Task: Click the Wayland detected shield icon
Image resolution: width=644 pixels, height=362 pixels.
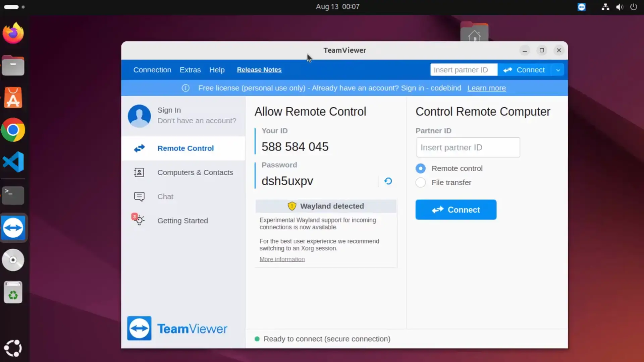Action: [292, 206]
